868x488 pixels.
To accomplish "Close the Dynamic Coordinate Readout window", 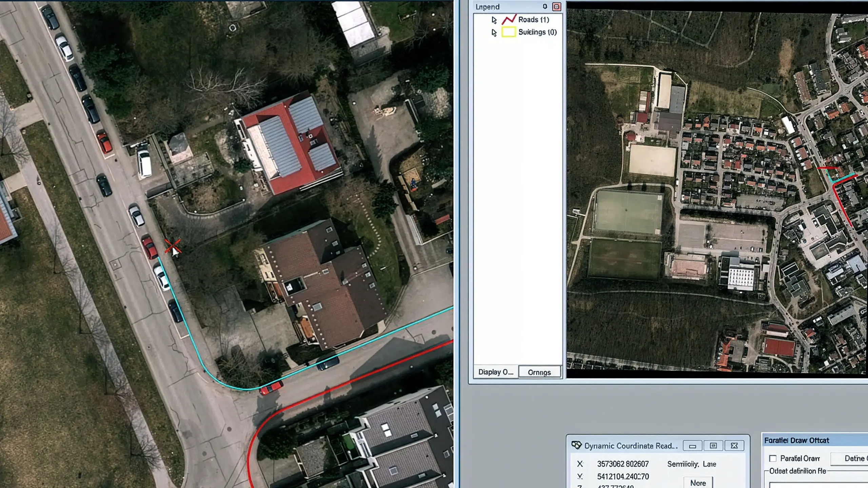I will click(x=734, y=446).
